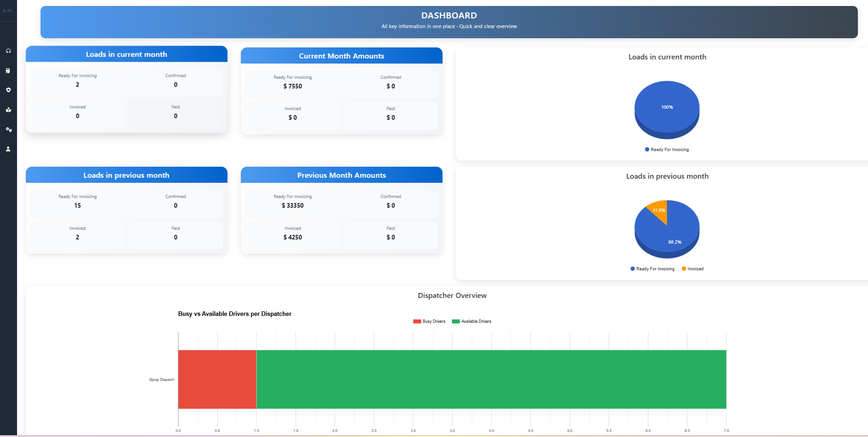This screenshot has width=868, height=437.
Task: Open the shield heart icon in sidebar
Action: tap(8, 90)
